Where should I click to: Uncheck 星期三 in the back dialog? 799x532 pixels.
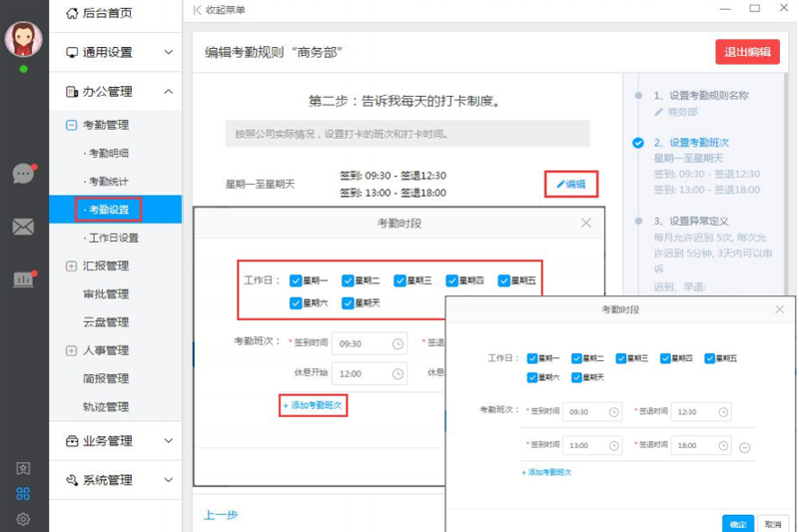pyautogui.click(x=399, y=280)
